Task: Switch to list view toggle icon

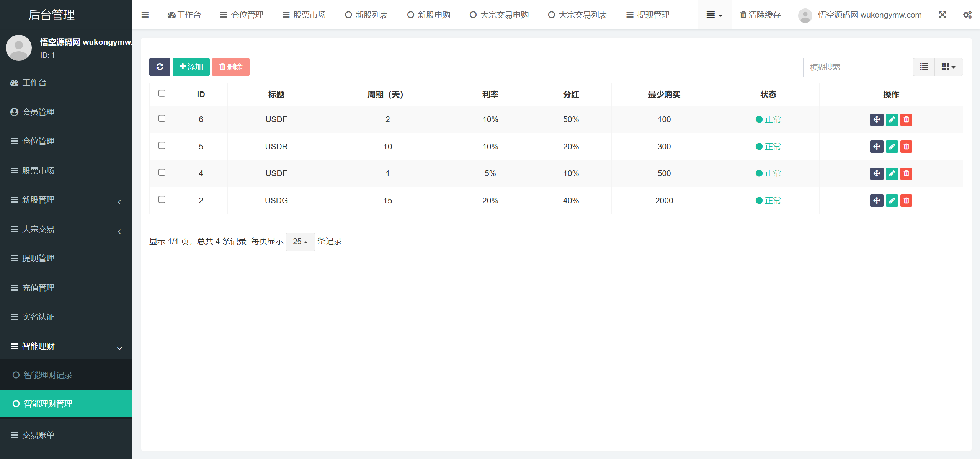Action: [x=924, y=67]
